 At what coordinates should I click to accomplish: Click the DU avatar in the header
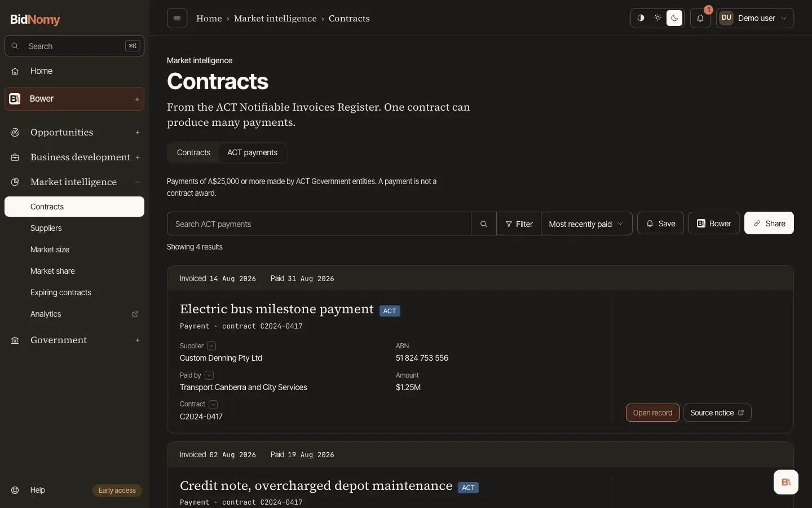point(726,18)
